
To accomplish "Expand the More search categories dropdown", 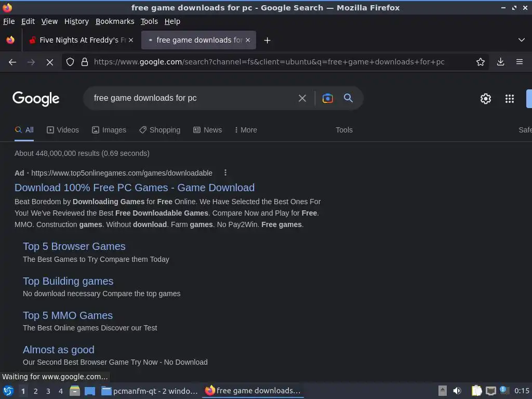I will pyautogui.click(x=246, y=130).
